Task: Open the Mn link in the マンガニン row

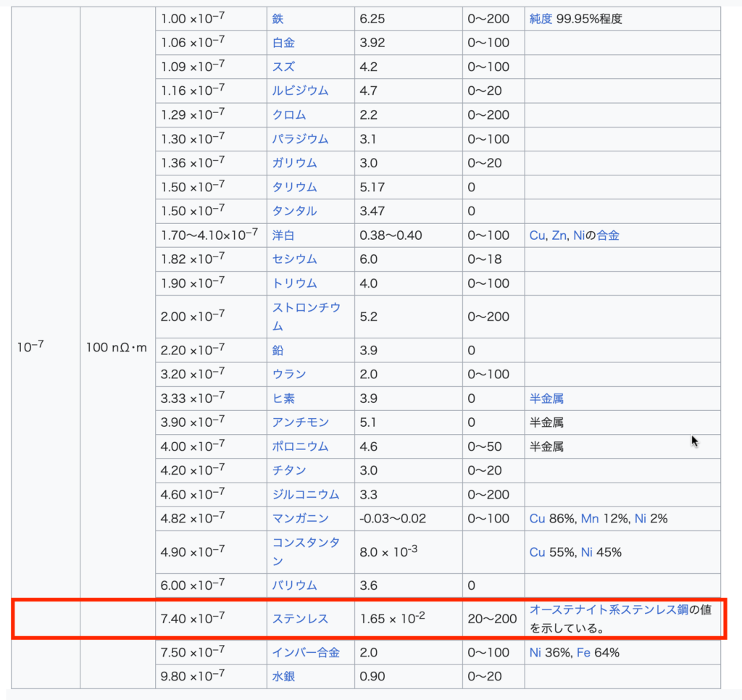Action: click(x=590, y=518)
